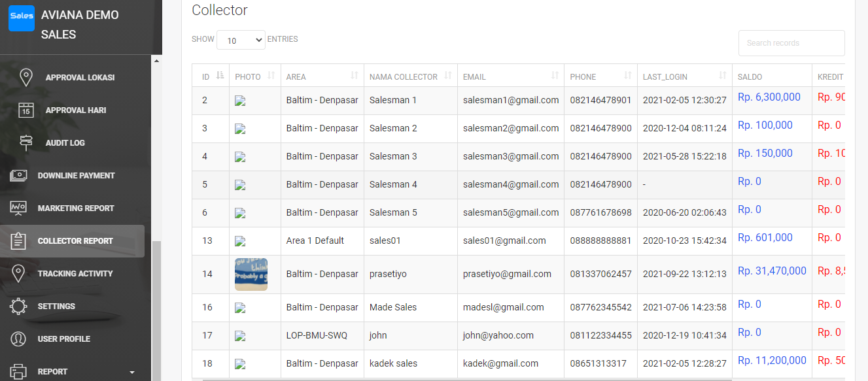868x381 pixels.
Task: Click the sidebar vertical scrollbar
Action: [x=156, y=307]
